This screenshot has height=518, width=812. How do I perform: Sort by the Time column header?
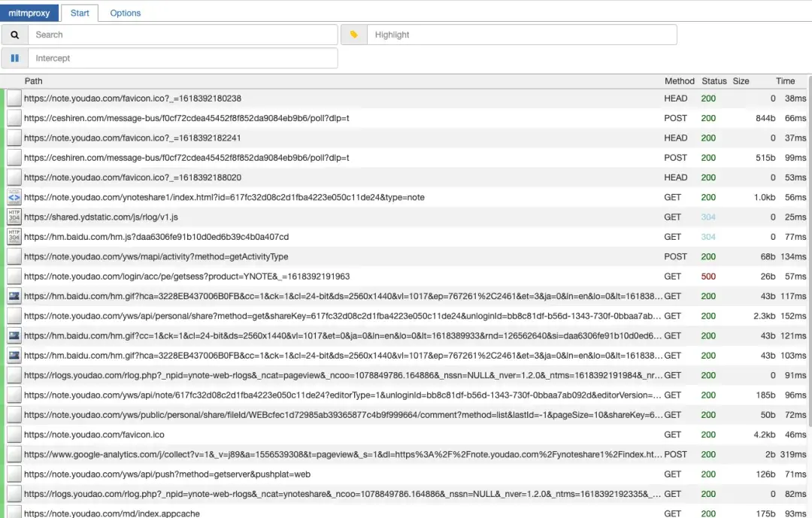pyautogui.click(x=785, y=81)
